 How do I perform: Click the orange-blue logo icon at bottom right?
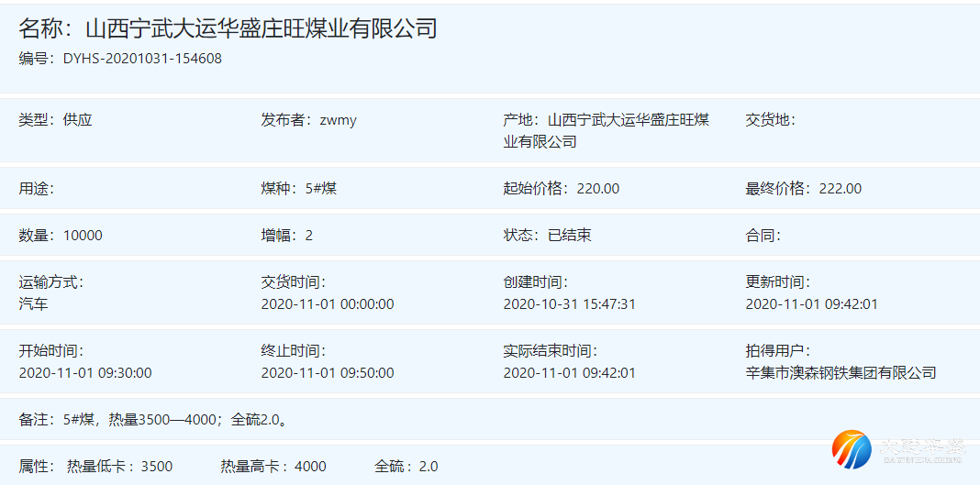(x=852, y=449)
